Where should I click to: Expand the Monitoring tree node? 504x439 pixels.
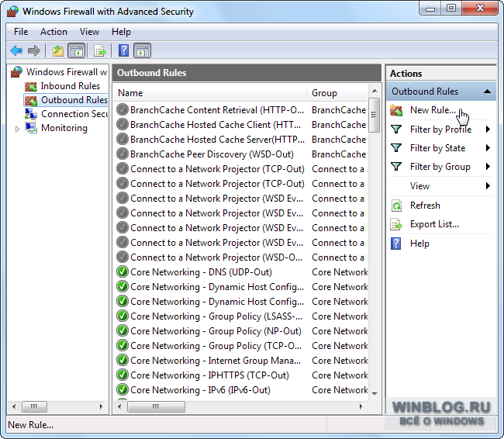click(17, 129)
